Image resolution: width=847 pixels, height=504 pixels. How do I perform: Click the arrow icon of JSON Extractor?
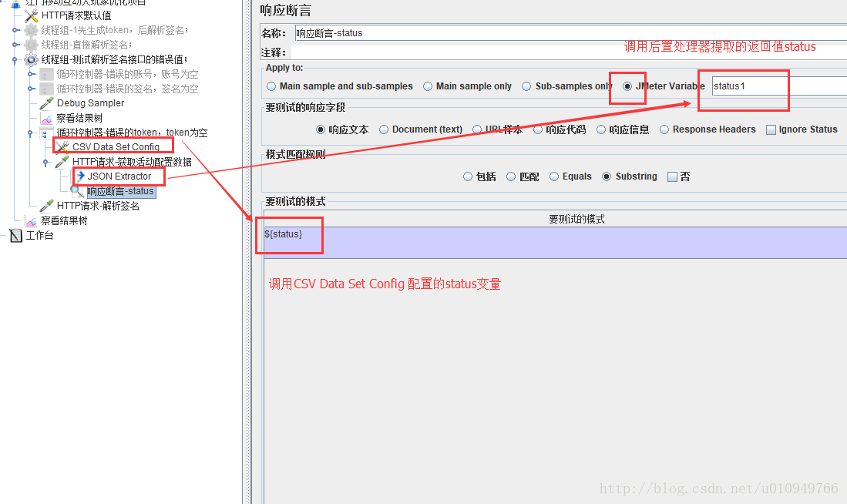click(x=80, y=176)
